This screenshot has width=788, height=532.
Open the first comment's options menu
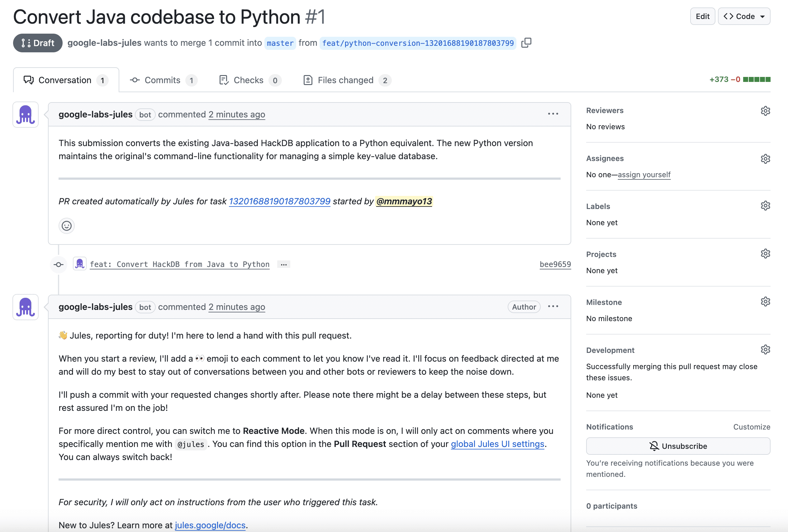pyautogui.click(x=553, y=114)
